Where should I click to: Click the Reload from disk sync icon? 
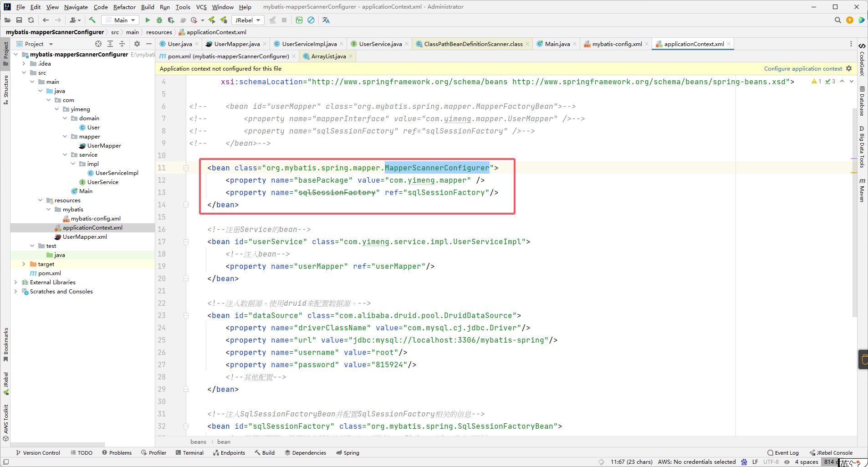(31, 20)
